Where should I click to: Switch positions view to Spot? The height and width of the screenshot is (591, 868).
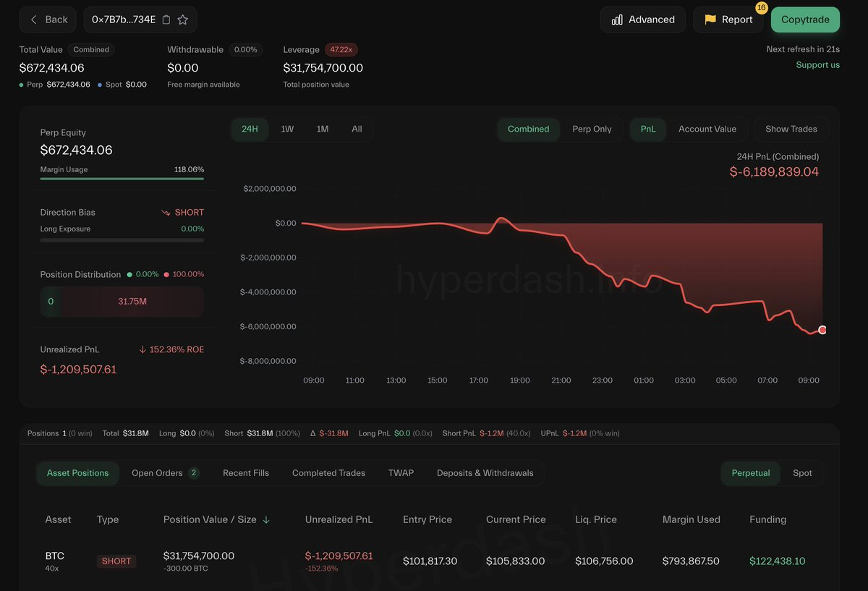[802, 473]
